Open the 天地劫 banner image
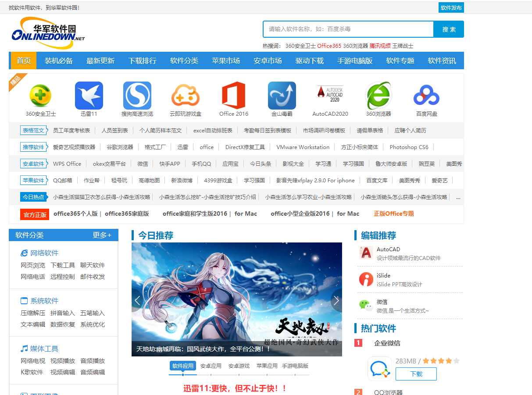This screenshot has width=532, height=395. point(237,299)
